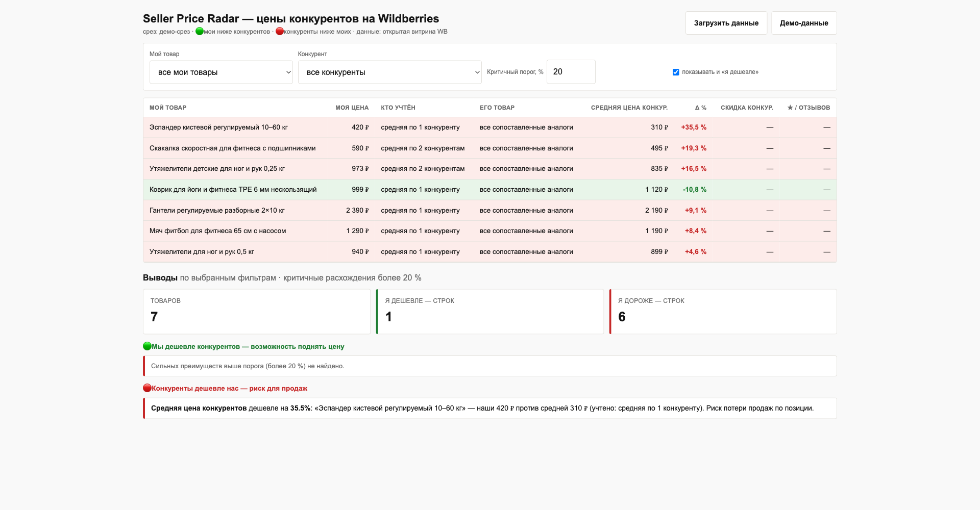
Task: Select the Гантели регулируемые разборные row
Action: [x=490, y=211]
